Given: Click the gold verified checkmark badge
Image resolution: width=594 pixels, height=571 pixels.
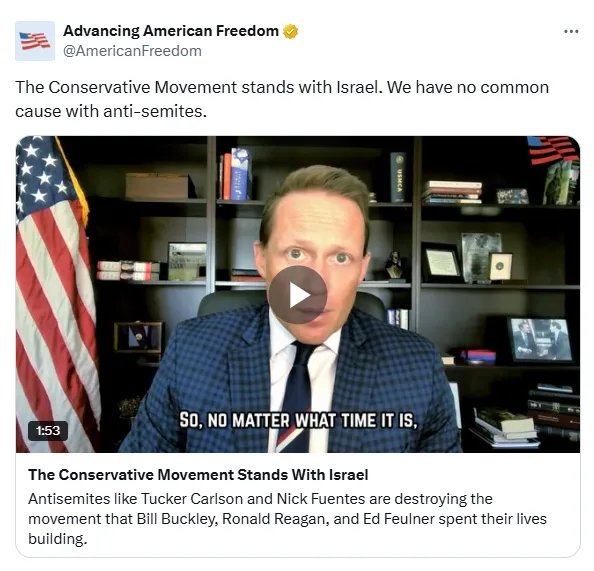Looking at the screenshot, I should (x=291, y=31).
